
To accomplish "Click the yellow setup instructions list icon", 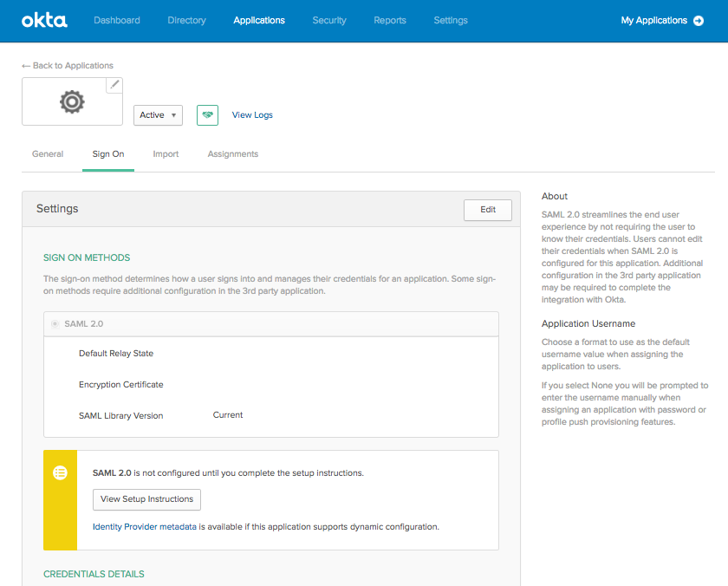I will pos(60,473).
